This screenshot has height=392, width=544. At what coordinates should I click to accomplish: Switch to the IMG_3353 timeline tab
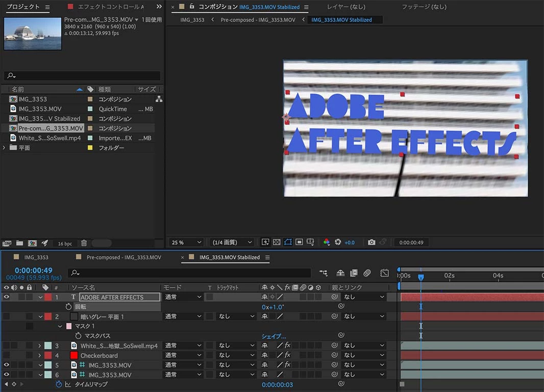coord(36,257)
